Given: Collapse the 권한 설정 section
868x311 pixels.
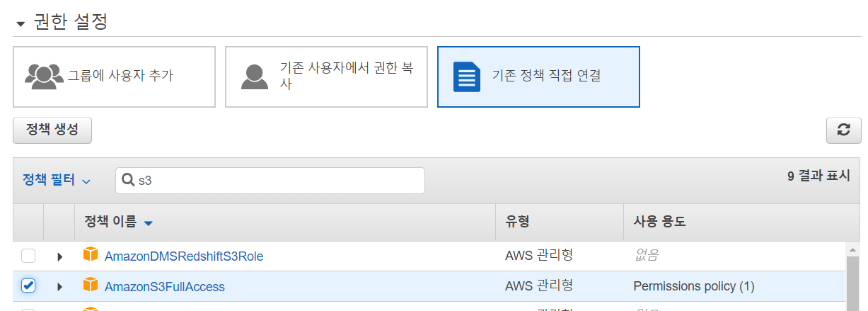Looking at the screenshot, I should 20,24.
